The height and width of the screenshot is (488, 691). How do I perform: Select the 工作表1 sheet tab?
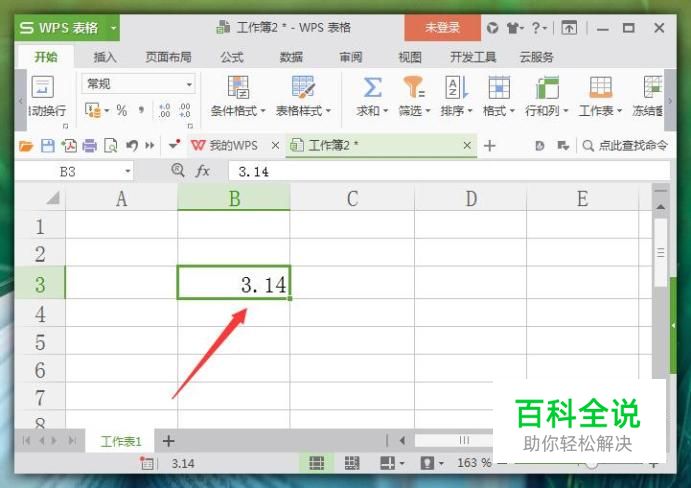coord(121,441)
